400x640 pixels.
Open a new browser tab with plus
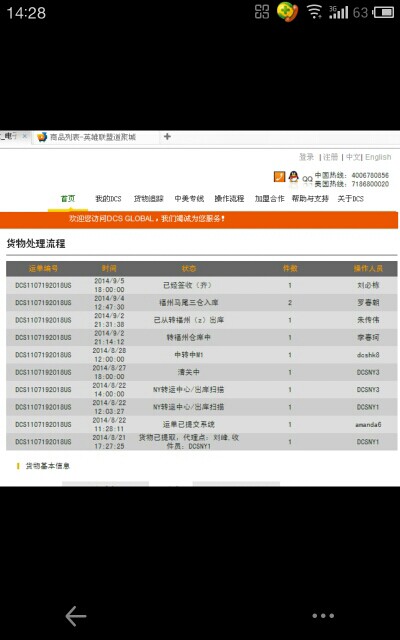click(167, 137)
